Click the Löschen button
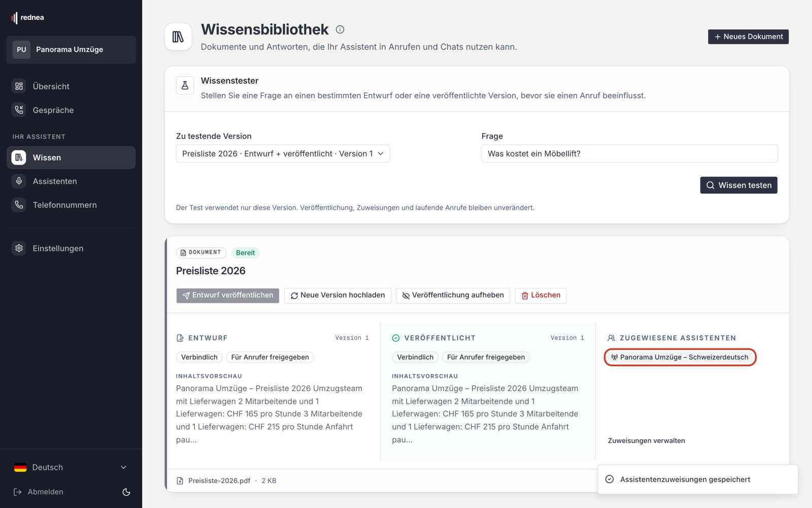Screen dimensions: 812x508 coord(541,295)
